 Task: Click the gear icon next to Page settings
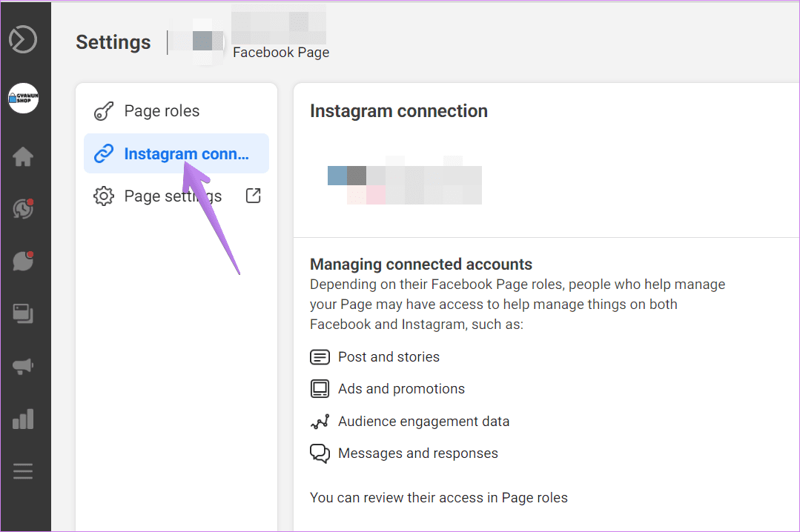[104, 196]
